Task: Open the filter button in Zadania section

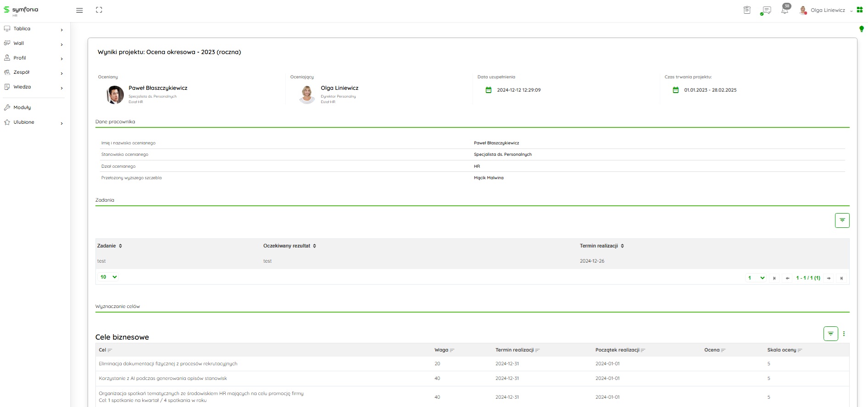Action: coord(842,220)
